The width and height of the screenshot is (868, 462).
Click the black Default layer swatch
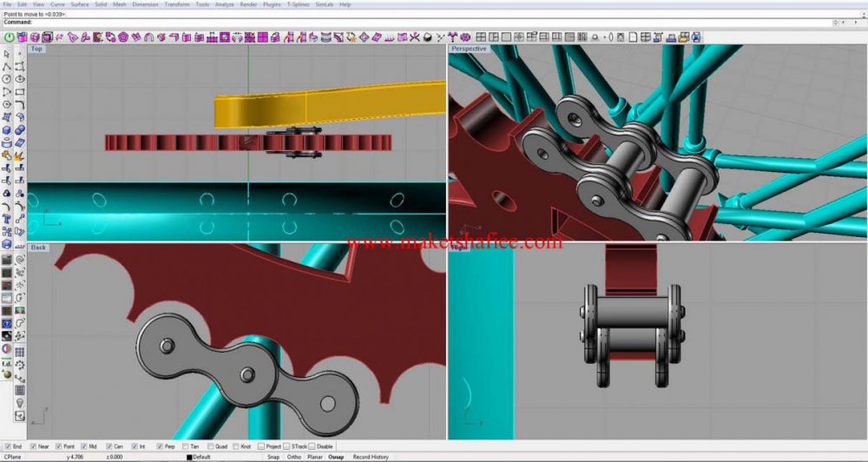(189, 456)
